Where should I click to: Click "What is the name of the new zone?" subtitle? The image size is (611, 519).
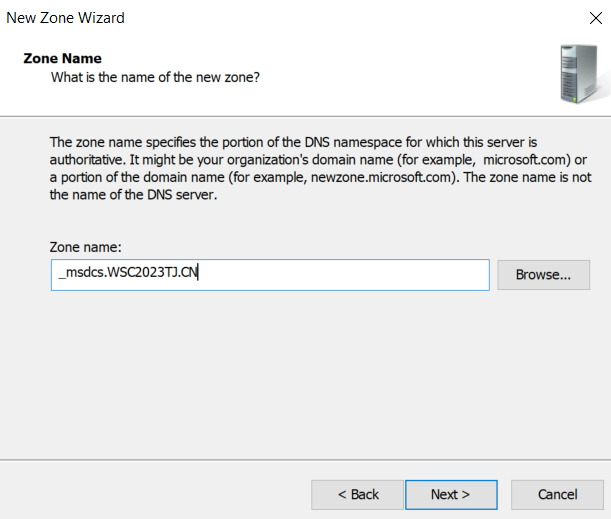pyautogui.click(x=155, y=77)
